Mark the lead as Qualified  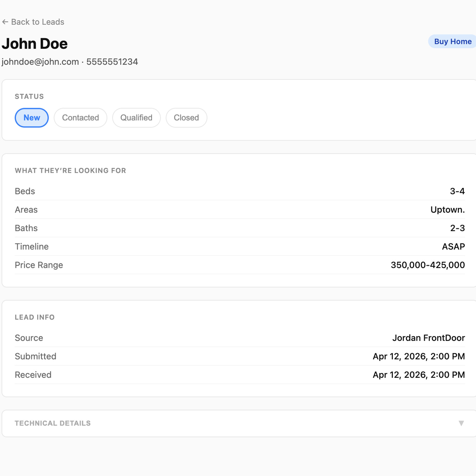click(x=136, y=118)
